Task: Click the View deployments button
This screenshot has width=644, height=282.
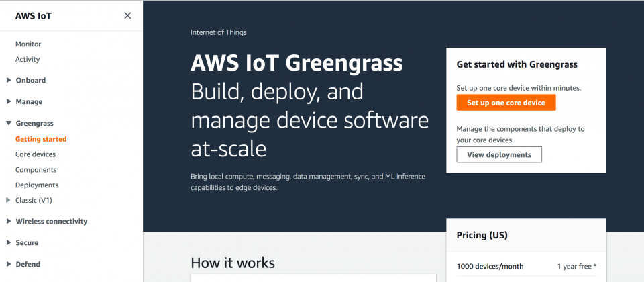Action: point(499,154)
